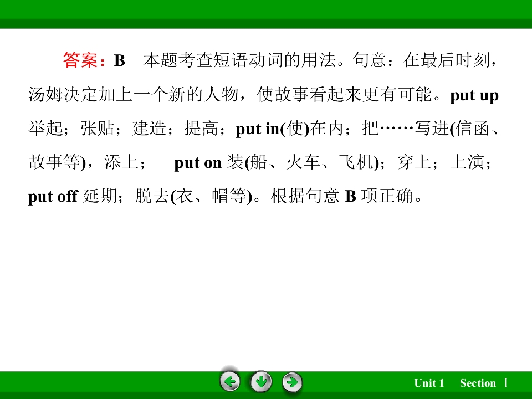Advance with the right arrow button
The width and height of the screenshot is (532, 399).
(292, 382)
